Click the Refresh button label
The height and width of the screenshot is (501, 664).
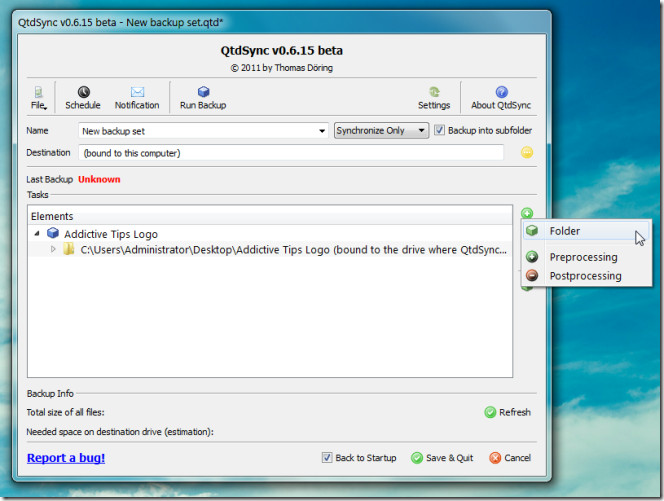(x=515, y=412)
